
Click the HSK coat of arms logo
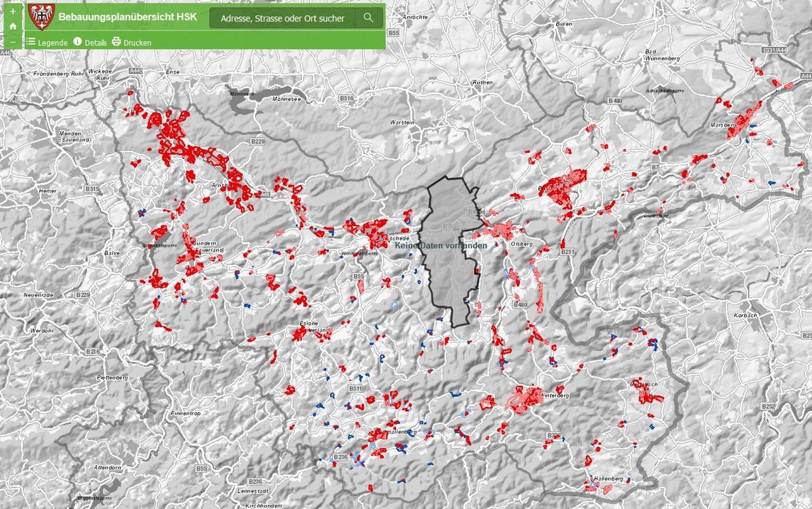42,17
